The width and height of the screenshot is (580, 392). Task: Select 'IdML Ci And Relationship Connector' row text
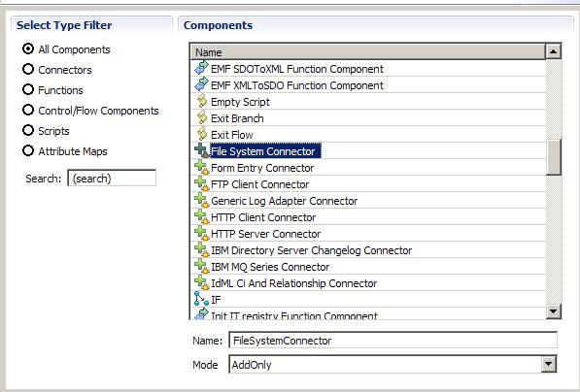click(x=293, y=283)
